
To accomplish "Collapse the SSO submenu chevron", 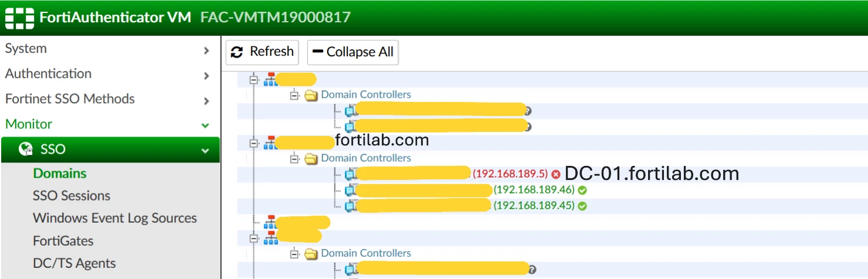I will (x=205, y=151).
